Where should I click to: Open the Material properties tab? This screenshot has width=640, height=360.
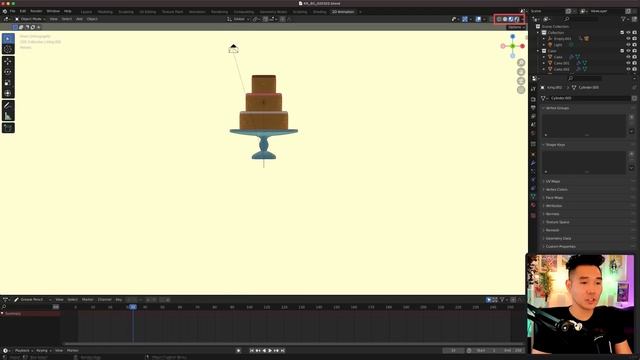[533, 205]
